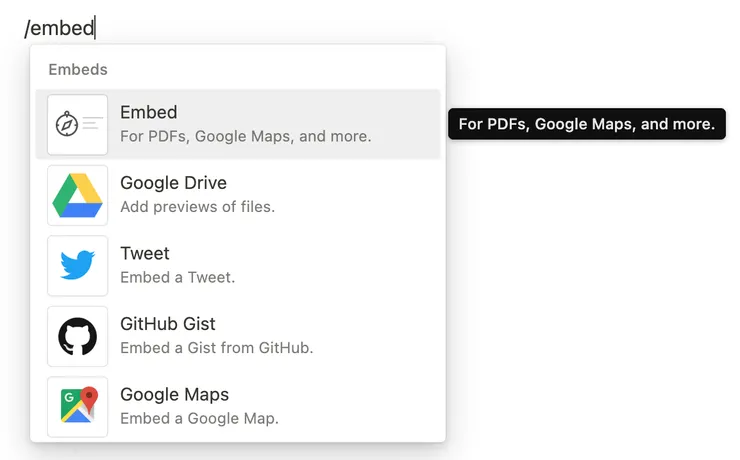Choose the GitHub Octocat icon
The image size is (740, 460).
[x=77, y=336]
